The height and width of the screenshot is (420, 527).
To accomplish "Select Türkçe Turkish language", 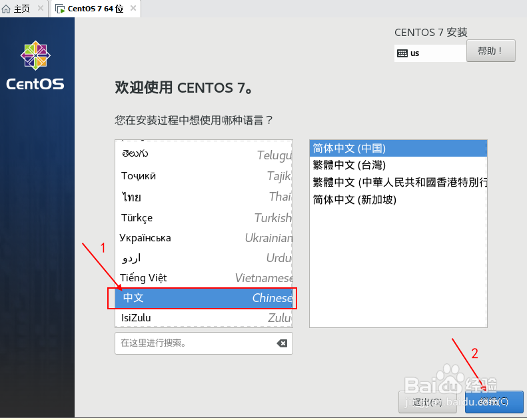I will point(204,217).
